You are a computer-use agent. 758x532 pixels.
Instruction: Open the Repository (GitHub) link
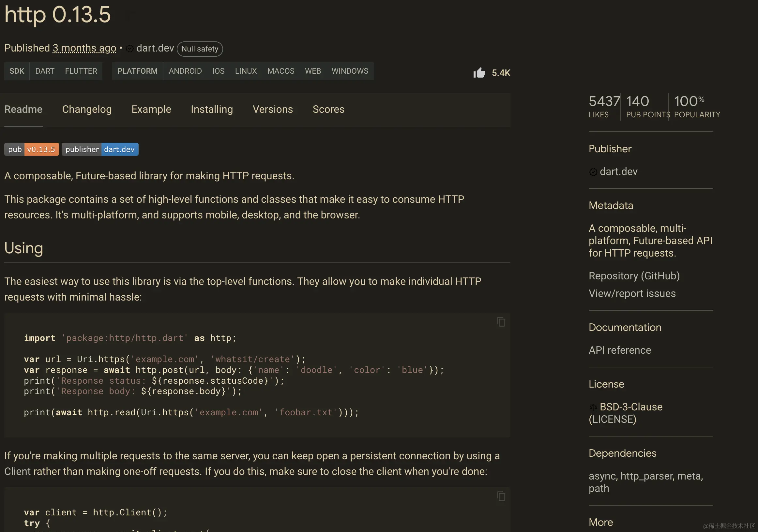[x=634, y=275]
